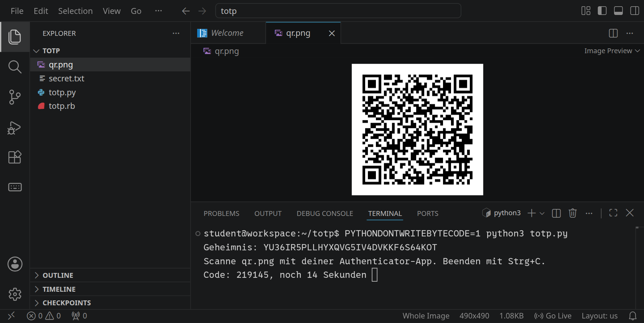Open Explorer Views and More Actions ellipsis
This screenshot has width=644, height=323.
pyautogui.click(x=176, y=33)
